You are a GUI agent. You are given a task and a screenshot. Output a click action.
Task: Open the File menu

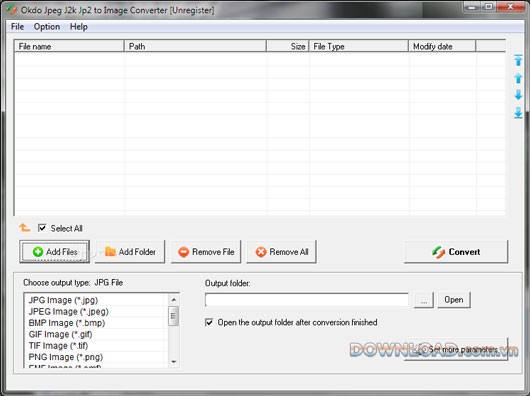[x=17, y=27]
